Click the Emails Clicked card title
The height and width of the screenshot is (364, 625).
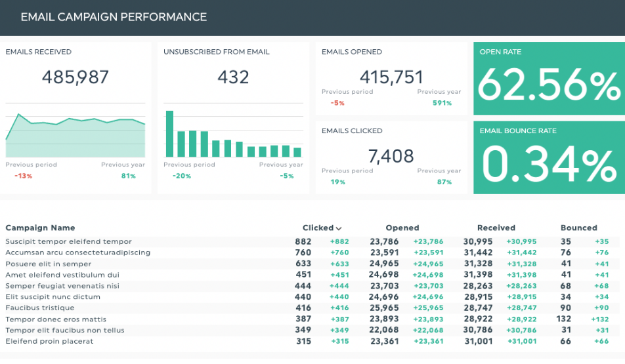tap(352, 131)
